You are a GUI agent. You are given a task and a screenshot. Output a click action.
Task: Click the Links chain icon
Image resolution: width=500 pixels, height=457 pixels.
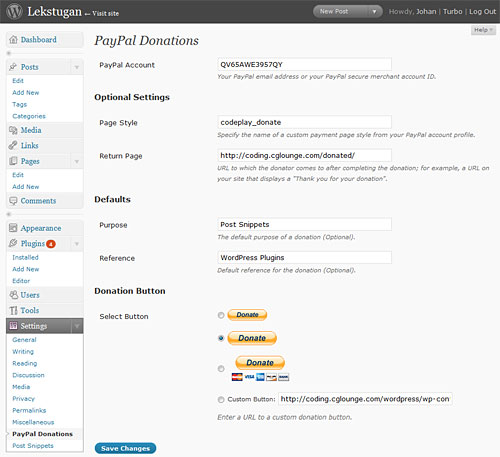[13, 145]
